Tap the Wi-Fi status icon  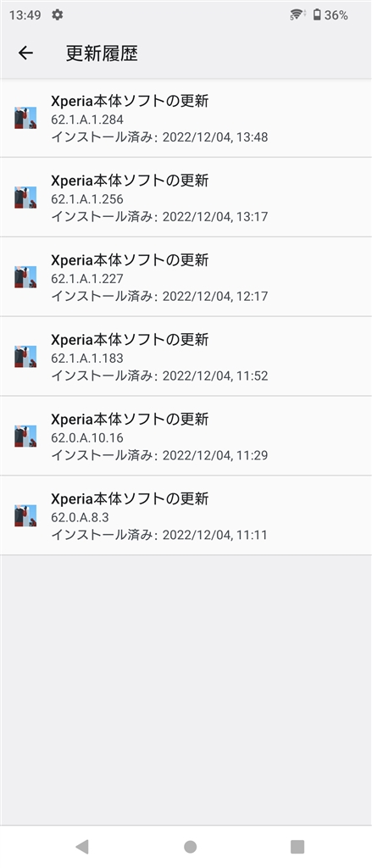coord(297,15)
